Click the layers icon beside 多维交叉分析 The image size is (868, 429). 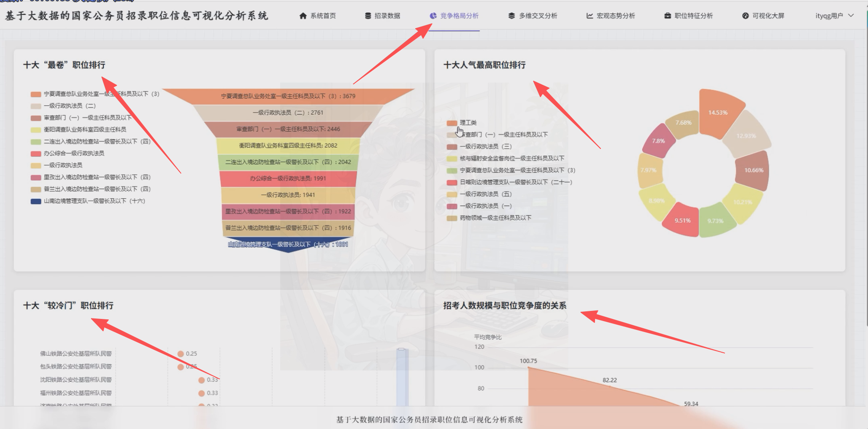[x=511, y=16]
